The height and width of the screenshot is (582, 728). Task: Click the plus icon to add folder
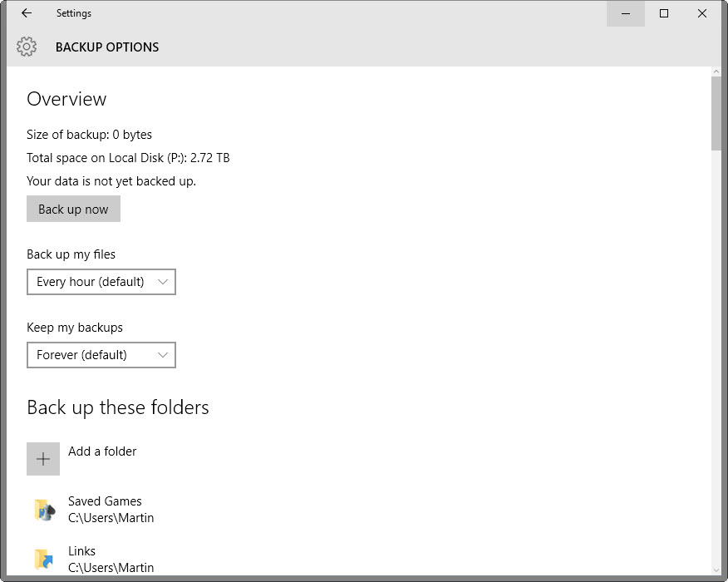[x=43, y=459]
